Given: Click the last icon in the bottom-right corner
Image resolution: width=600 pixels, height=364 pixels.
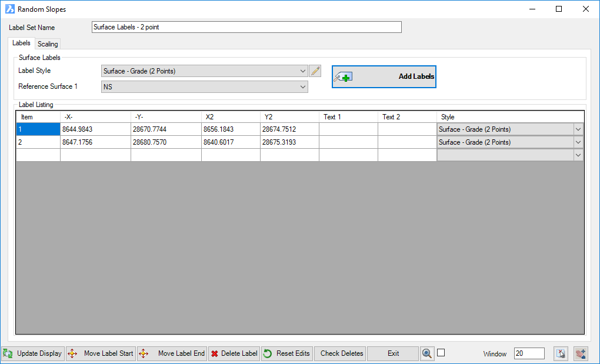Looking at the screenshot, I should click(x=581, y=353).
